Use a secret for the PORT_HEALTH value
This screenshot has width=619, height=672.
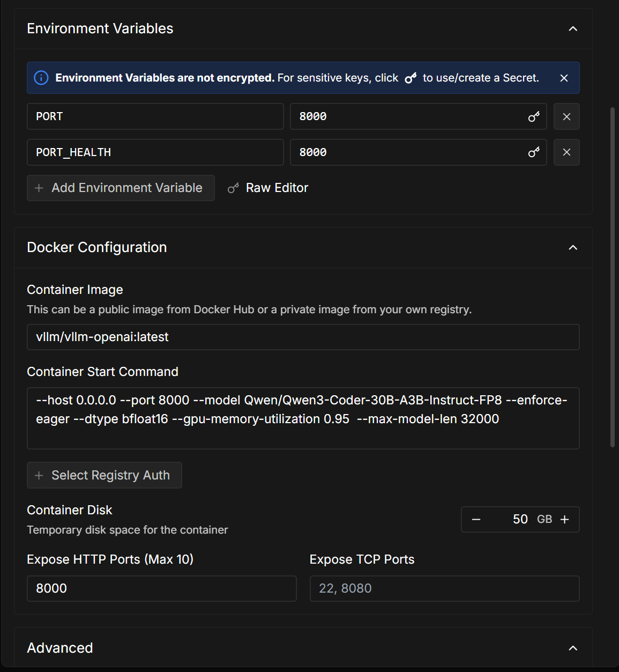(x=534, y=152)
